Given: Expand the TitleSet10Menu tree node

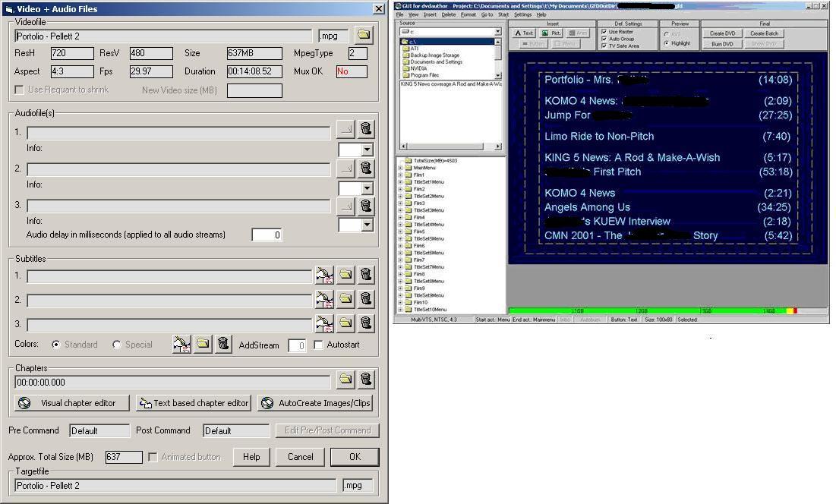Looking at the screenshot, I should 400,310.
